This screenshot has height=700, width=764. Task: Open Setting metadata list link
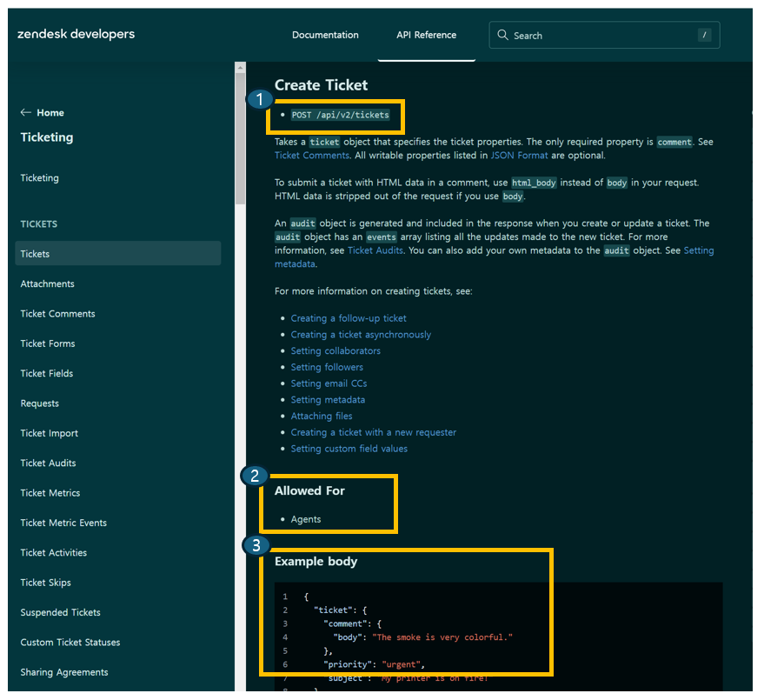point(328,400)
